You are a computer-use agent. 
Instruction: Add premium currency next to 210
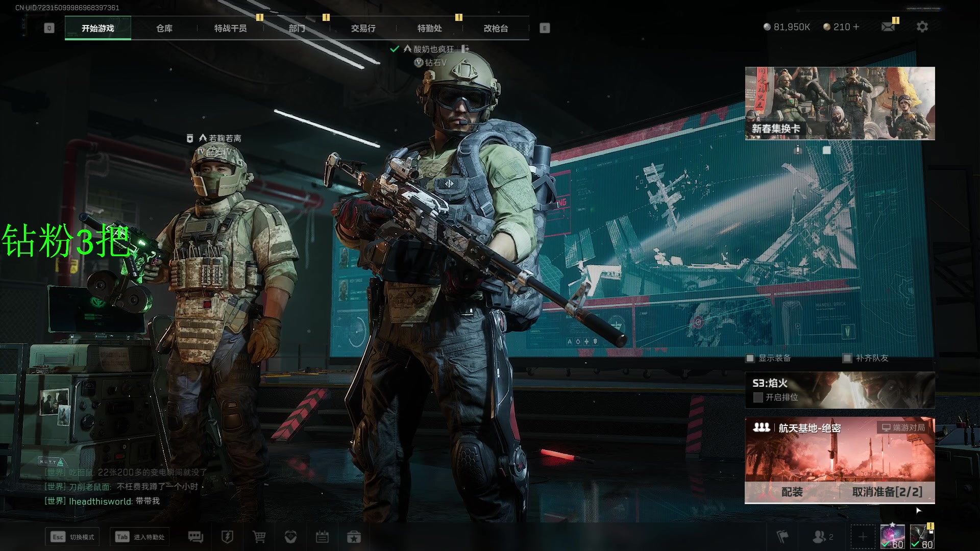(x=856, y=27)
